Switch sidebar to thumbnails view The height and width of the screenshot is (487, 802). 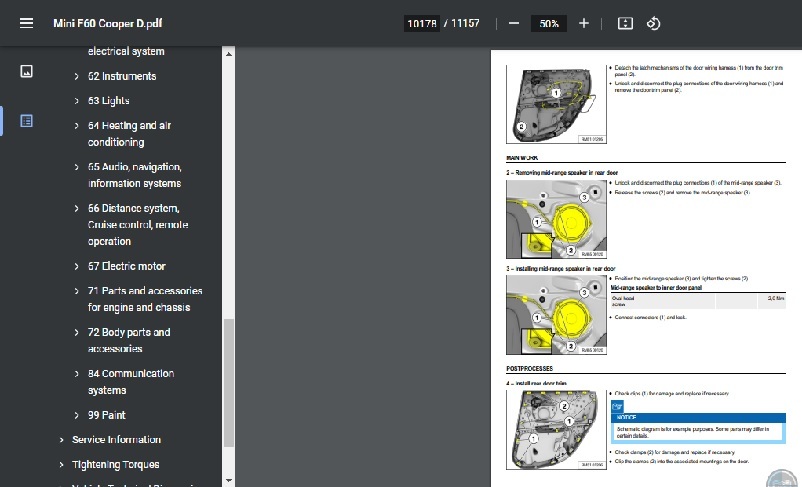click(27, 71)
